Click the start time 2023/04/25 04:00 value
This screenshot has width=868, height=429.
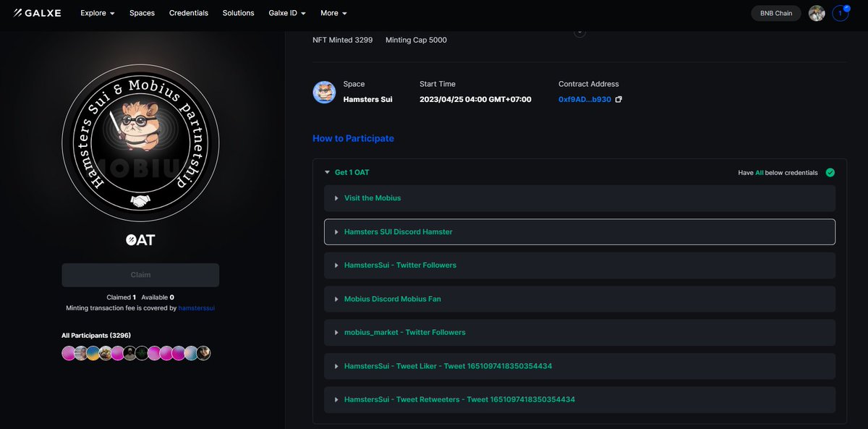click(475, 99)
